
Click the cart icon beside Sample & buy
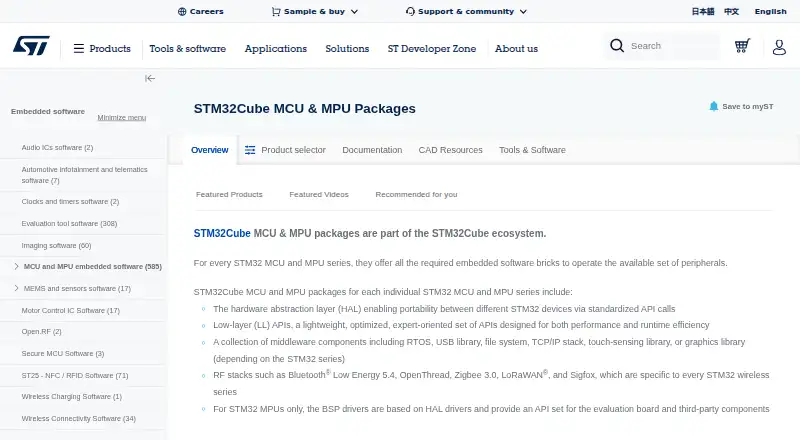[x=276, y=11]
